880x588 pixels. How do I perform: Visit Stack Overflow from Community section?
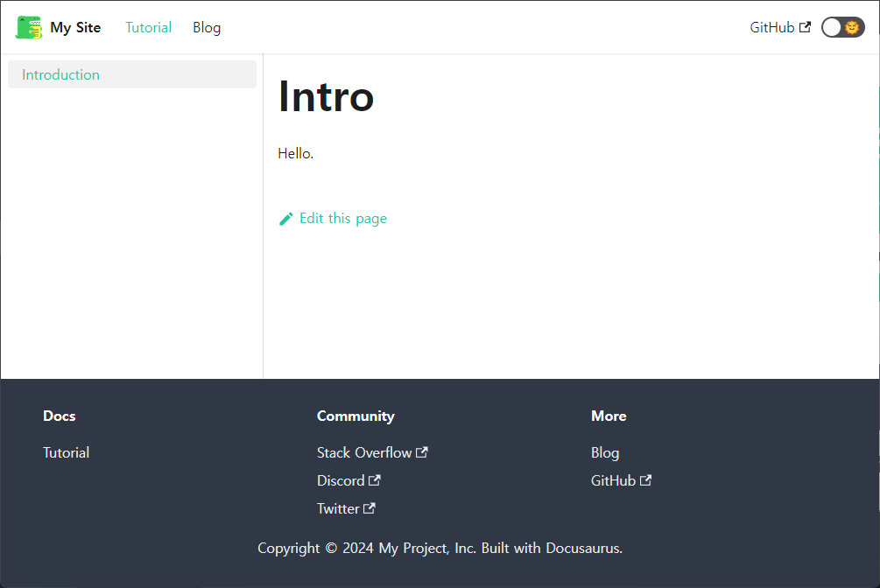tap(363, 452)
